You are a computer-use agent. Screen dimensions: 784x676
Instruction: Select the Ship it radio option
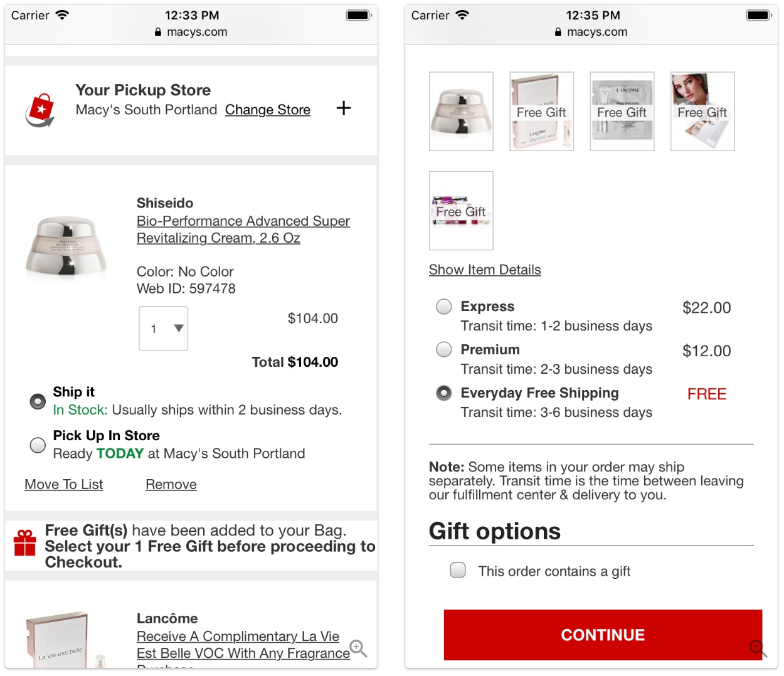coord(38,401)
